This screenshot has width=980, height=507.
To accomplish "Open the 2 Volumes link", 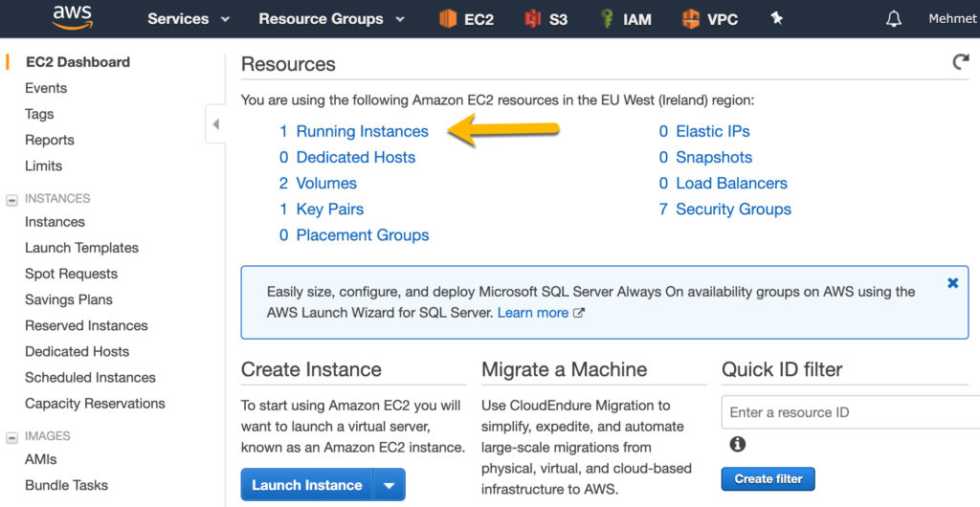I will (x=318, y=183).
